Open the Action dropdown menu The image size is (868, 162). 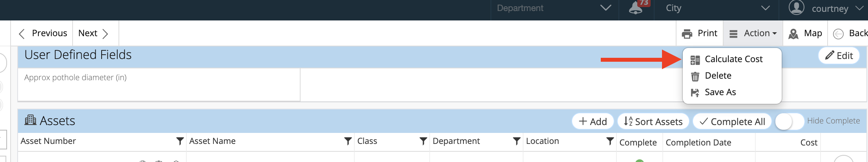(x=753, y=33)
